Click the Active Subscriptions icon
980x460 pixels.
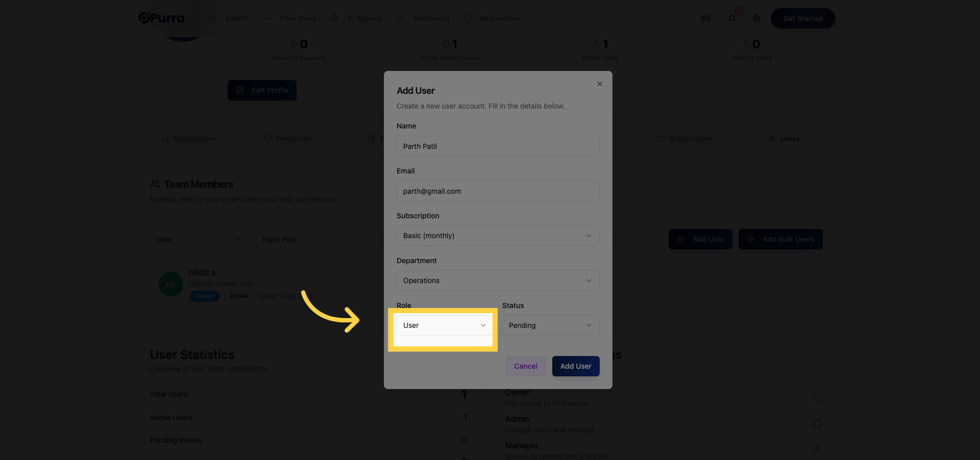point(446,44)
